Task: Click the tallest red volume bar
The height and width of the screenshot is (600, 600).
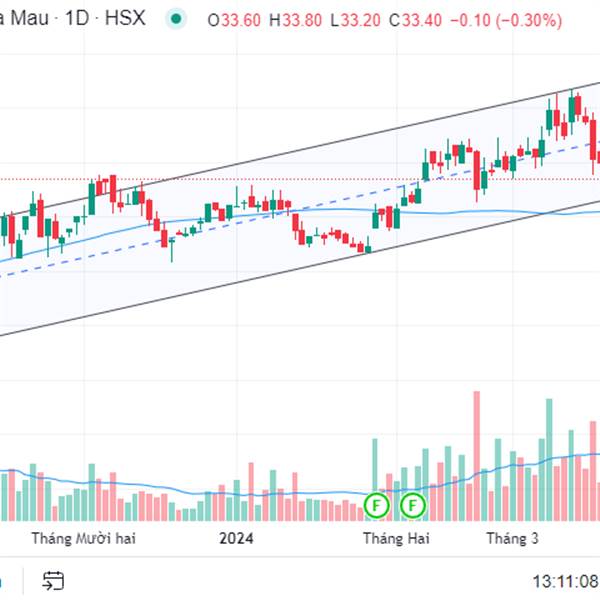Action: click(476, 456)
